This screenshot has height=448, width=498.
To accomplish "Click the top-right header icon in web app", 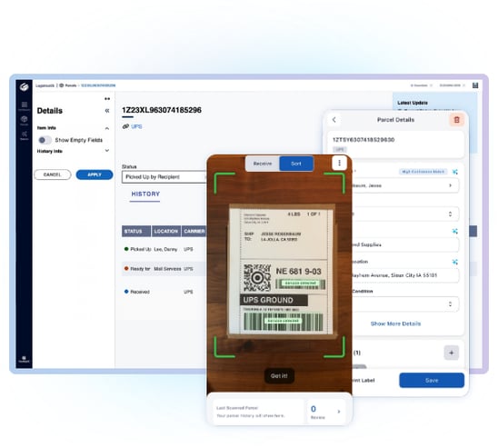I will pos(475,85).
